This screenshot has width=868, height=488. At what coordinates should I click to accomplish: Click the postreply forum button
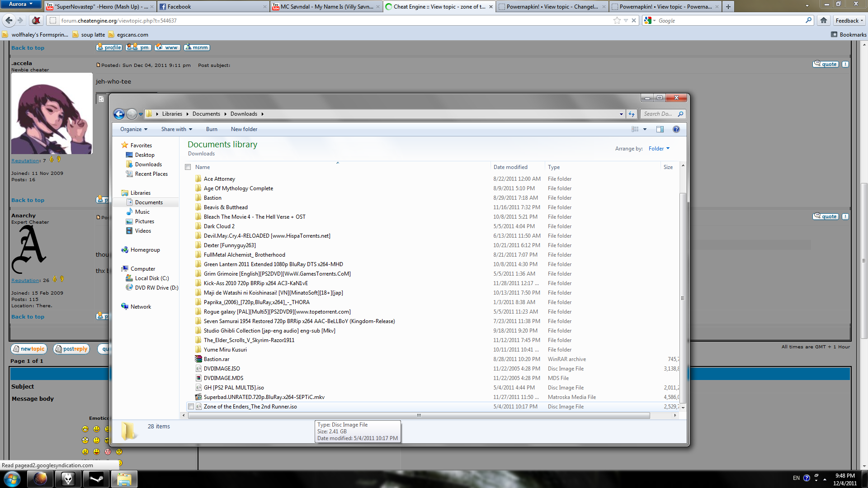71,349
